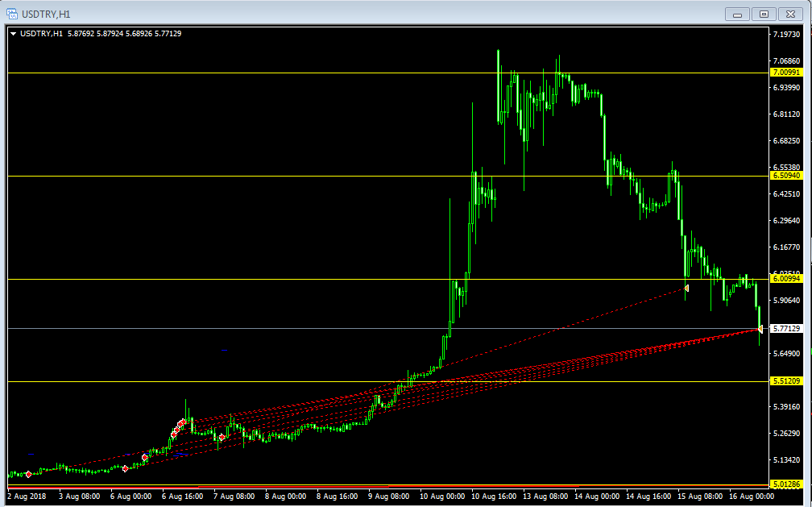Viewport: 812px width, 507px height.
Task: Maximize the USDTRY,H1 chart window
Action: point(764,14)
